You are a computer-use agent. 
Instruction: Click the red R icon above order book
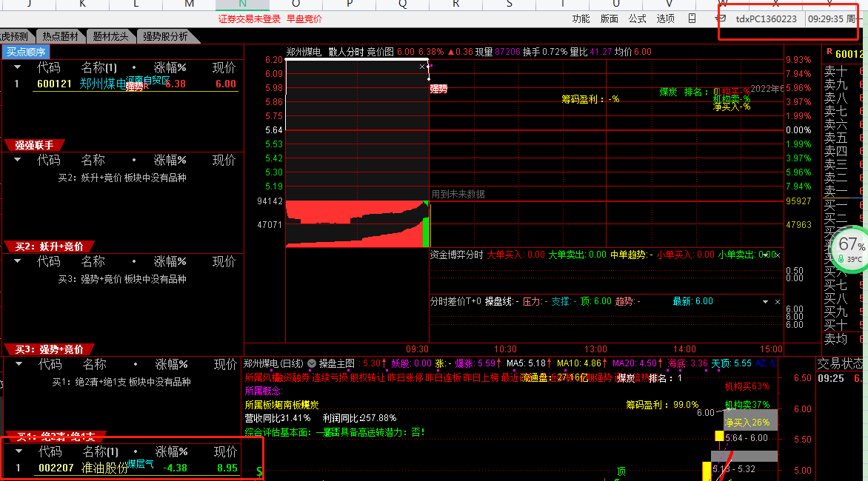coord(828,53)
